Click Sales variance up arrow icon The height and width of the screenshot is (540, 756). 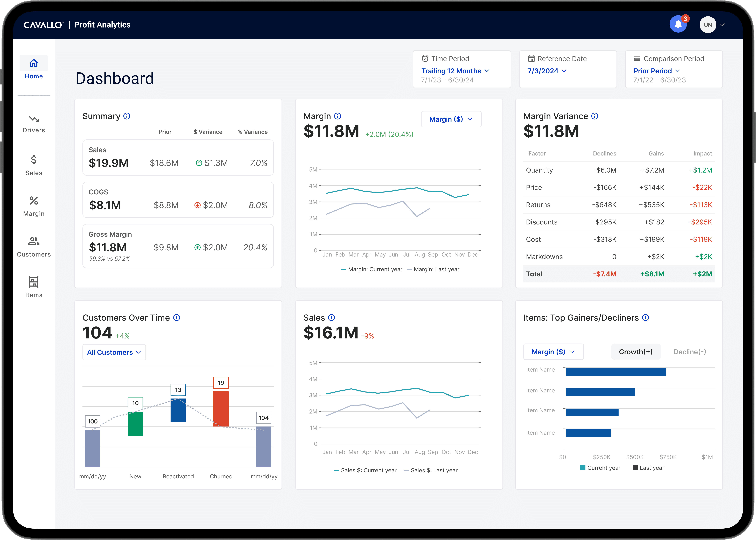(199, 163)
